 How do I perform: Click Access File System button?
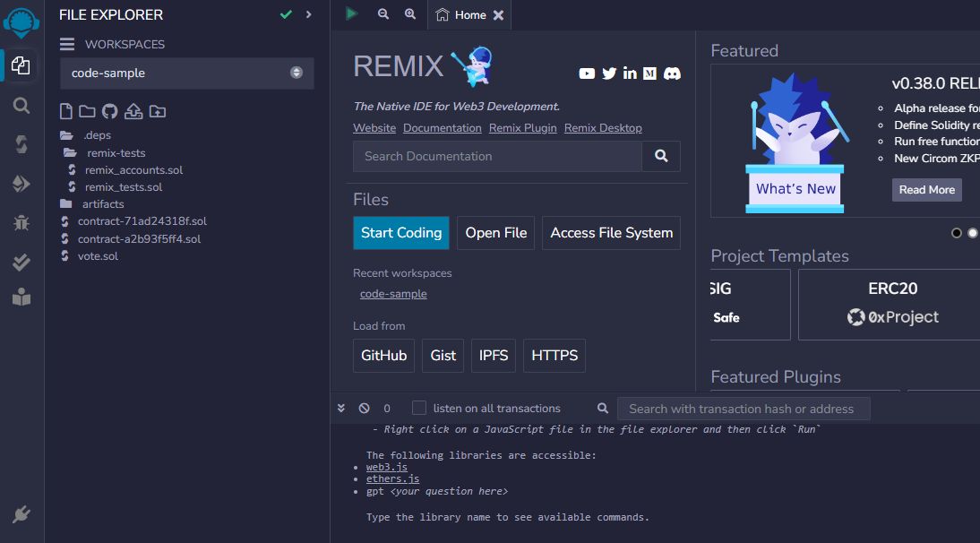point(611,233)
